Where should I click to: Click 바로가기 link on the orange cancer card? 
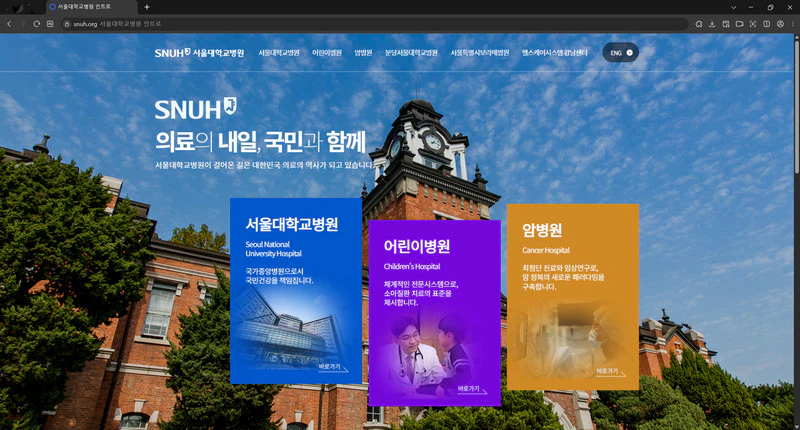610,372
